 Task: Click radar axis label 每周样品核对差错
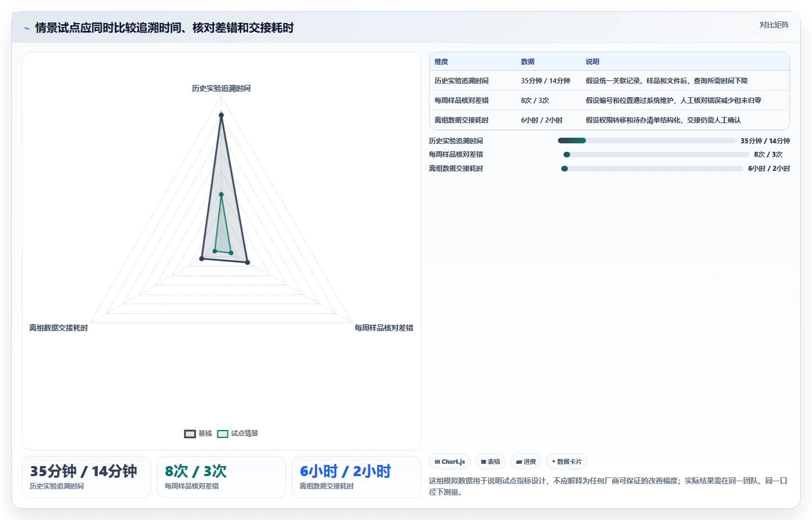click(x=384, y=328)
